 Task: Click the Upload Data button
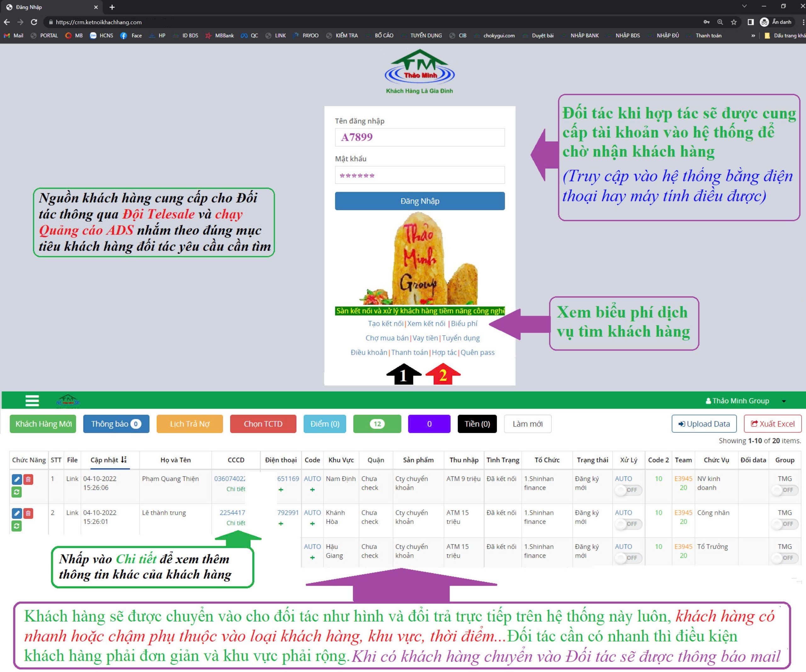(704, 424)
